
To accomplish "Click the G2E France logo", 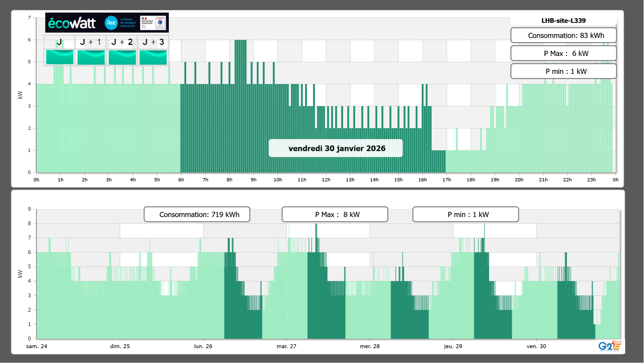I will pos(610,346).
